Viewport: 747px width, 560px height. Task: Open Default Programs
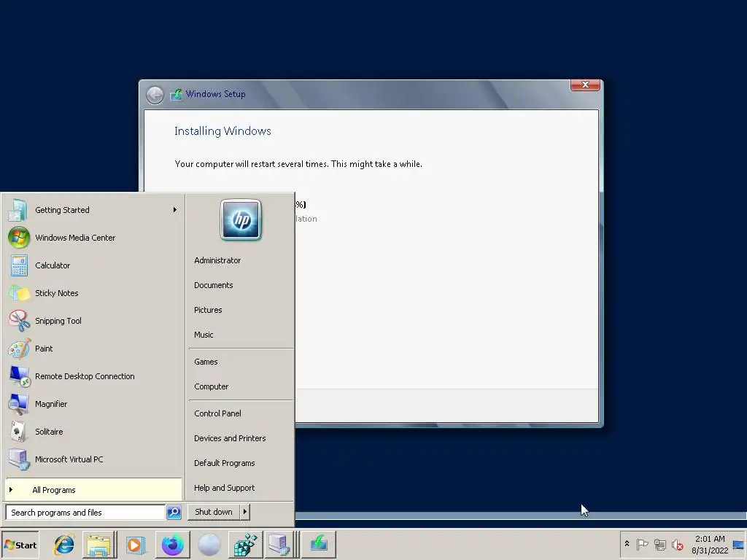point(225,463)
